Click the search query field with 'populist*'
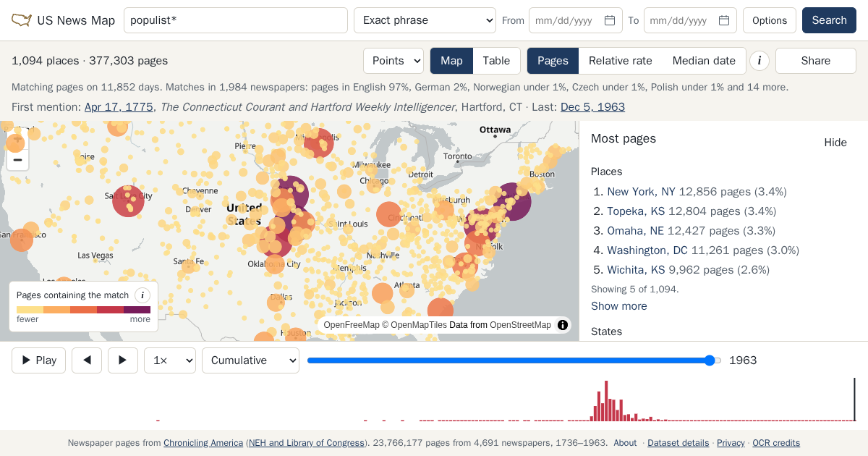Image resolution: width=868 pixels, height=456 pixels. click(236, 20)
